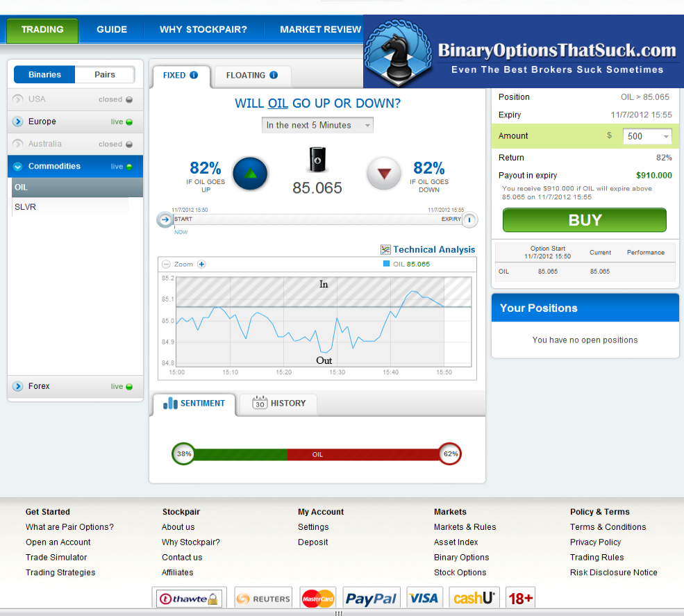Click the Thawte security badge

pos(190,599)
